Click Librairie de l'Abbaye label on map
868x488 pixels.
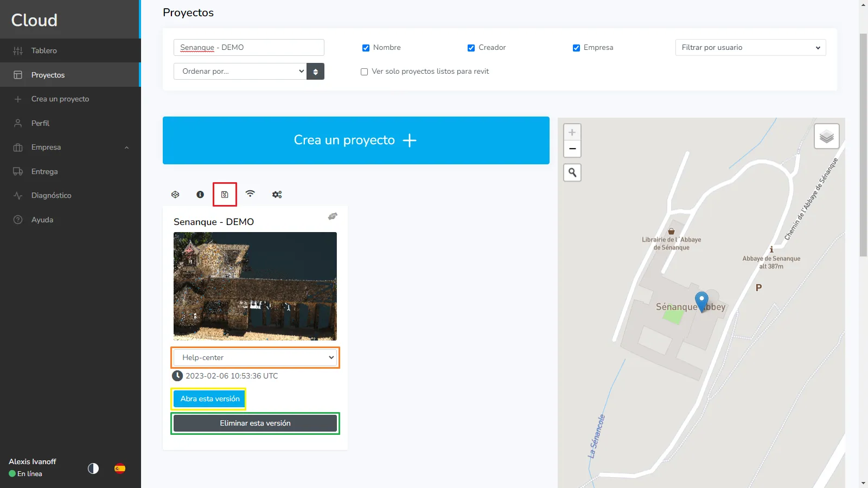tap(672, 243)
